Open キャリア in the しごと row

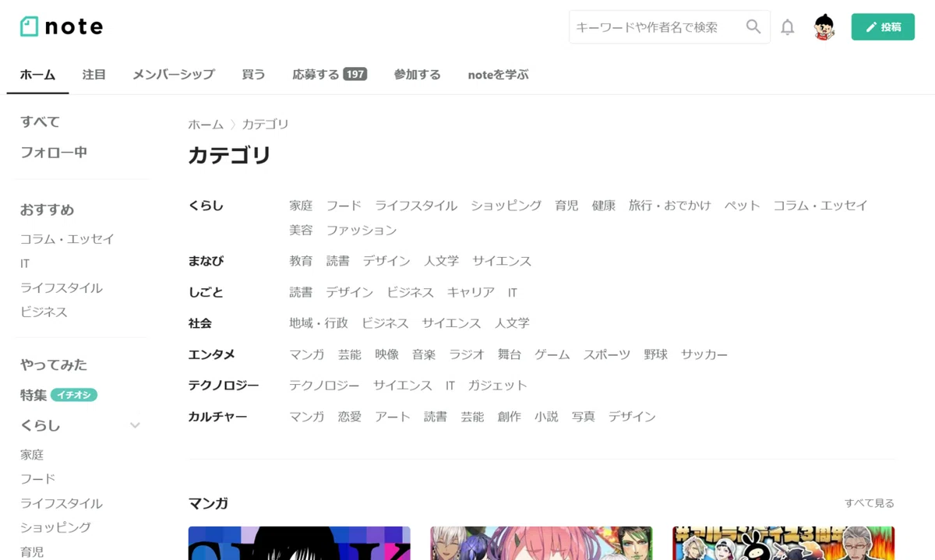(471, 292)
